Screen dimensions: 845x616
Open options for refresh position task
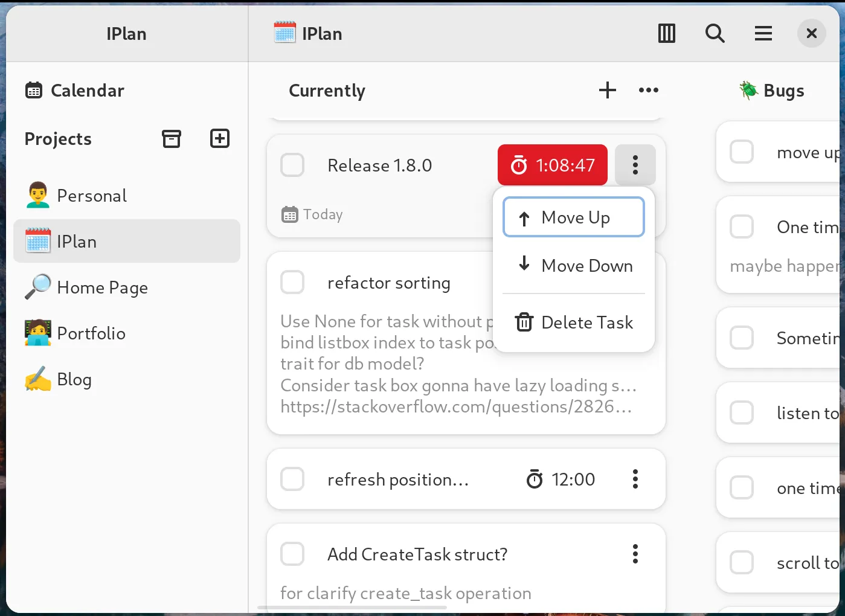[635, 479]
